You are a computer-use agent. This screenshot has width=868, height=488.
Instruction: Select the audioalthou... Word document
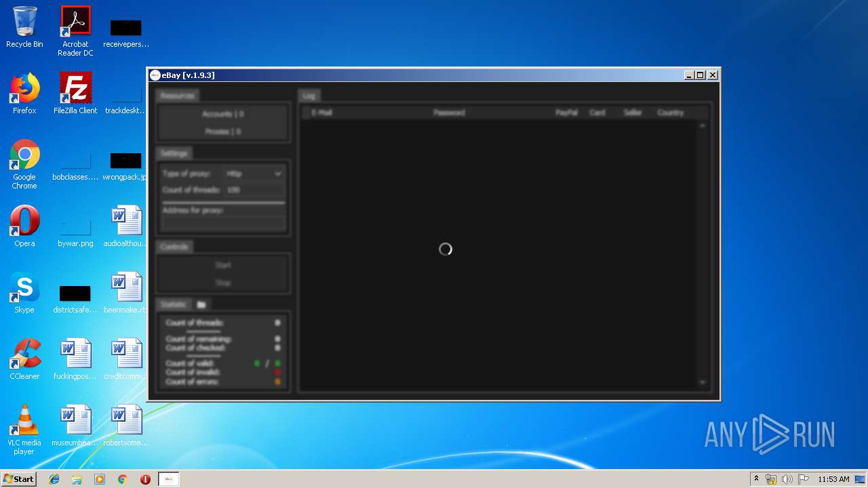coord(126,226)
